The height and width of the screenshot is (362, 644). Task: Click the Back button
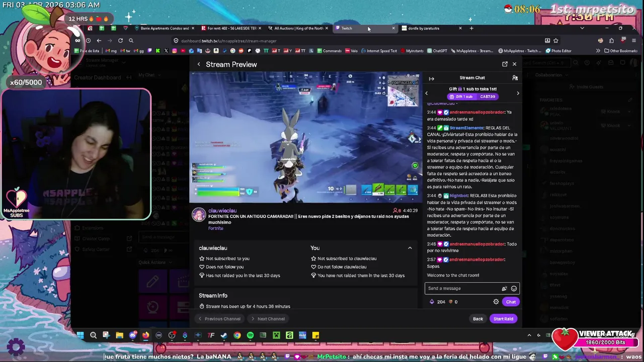click(x=478, y=319)
